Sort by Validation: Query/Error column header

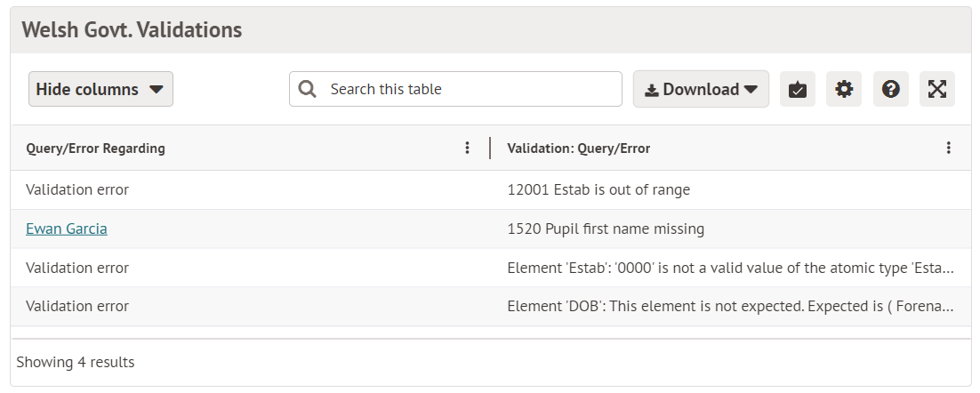[578, 148]
